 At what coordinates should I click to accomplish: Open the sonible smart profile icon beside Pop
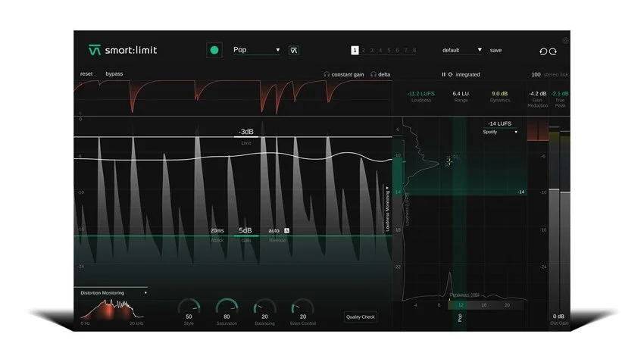294,51
